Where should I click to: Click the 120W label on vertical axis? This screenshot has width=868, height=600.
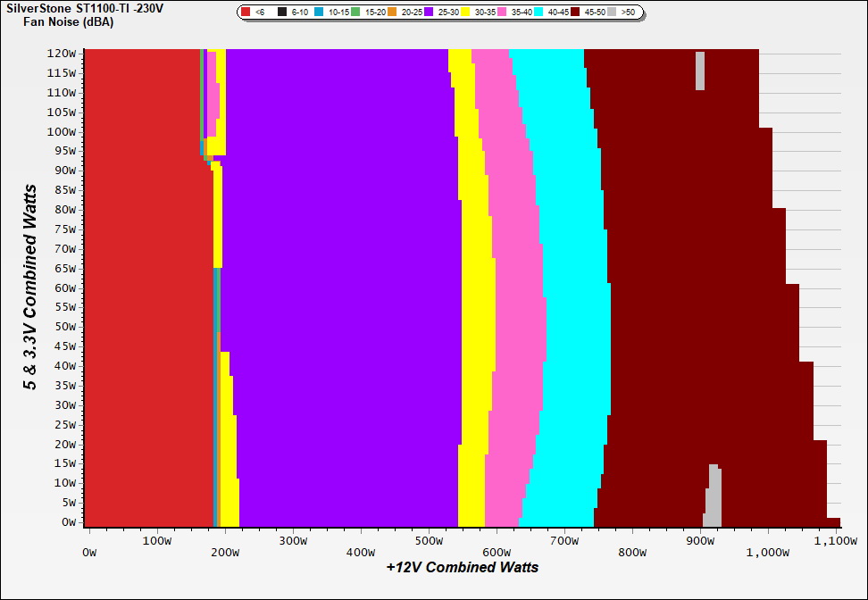pyautogui.click(x=62, y=53)
